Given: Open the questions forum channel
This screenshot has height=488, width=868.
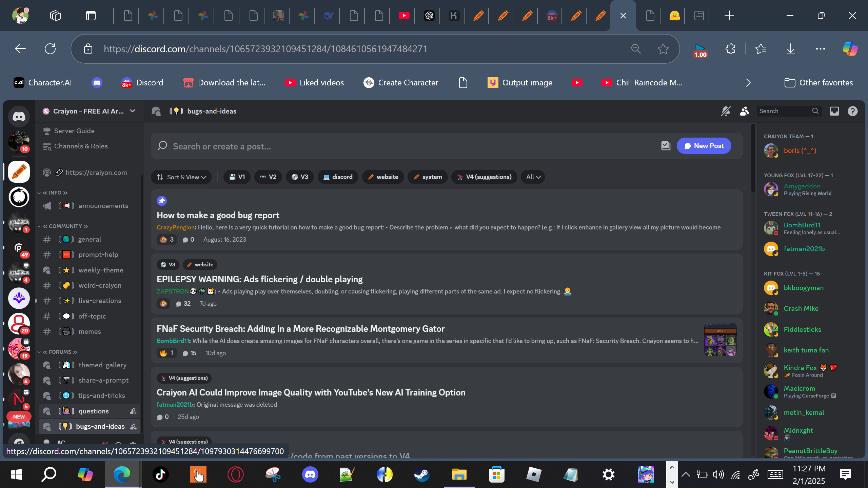Looking at the screenshot, I should (94, 411).
